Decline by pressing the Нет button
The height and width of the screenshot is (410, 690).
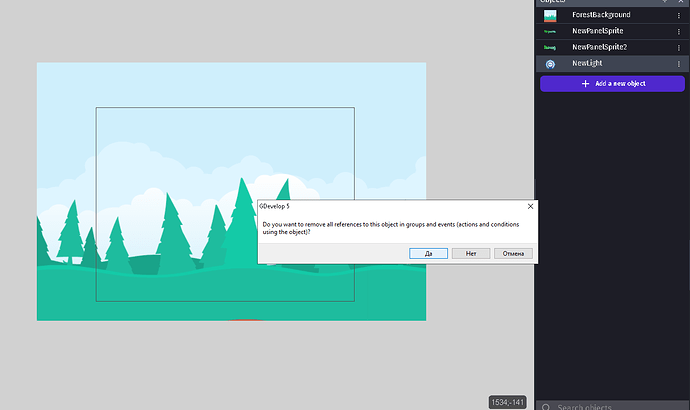(471, 253)
